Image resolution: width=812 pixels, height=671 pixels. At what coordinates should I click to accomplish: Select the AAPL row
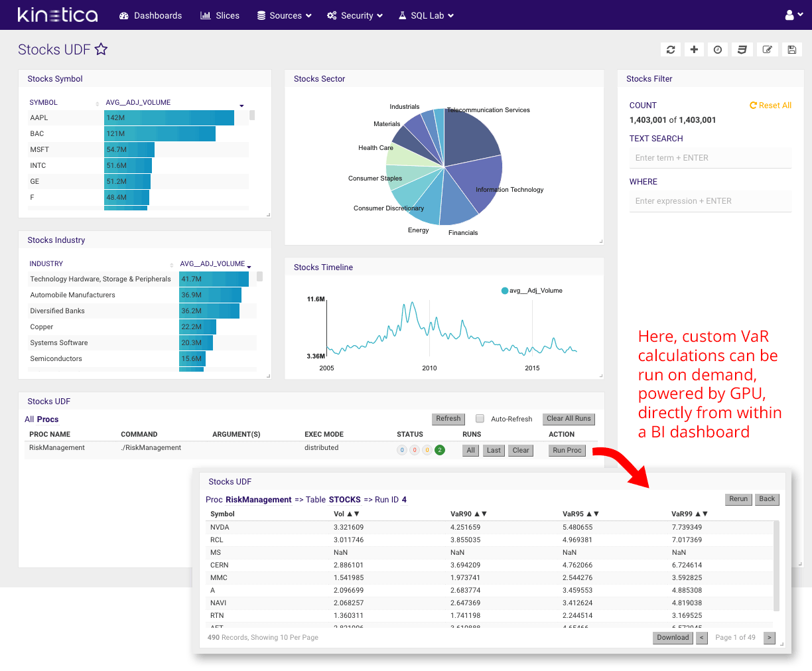pos(138,117)
